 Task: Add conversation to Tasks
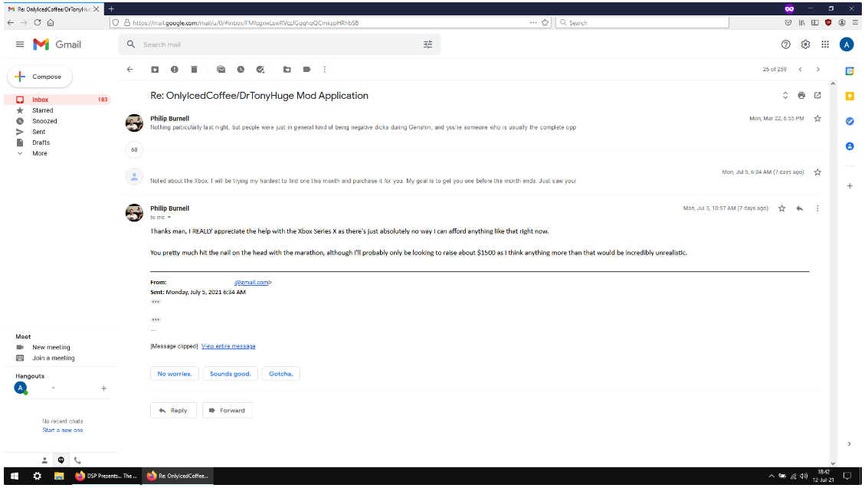[x=260, y=69]
